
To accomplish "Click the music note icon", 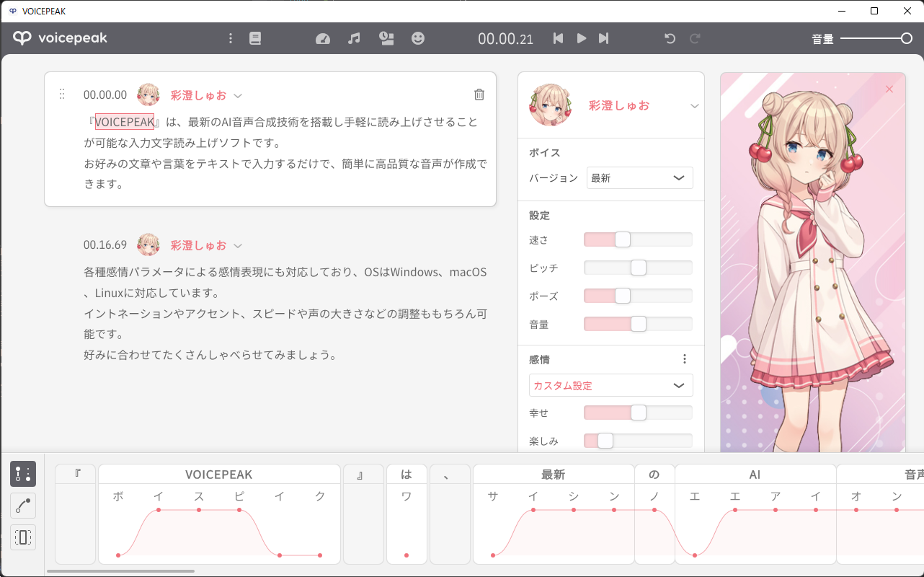I will click(354, 38).
